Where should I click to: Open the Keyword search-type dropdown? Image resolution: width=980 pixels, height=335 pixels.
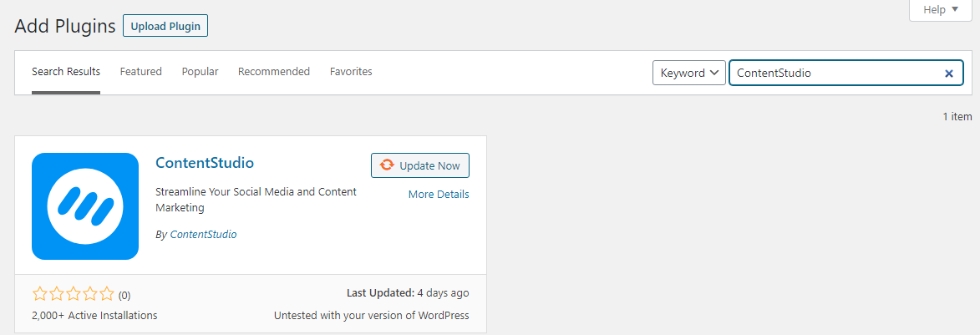689,73
